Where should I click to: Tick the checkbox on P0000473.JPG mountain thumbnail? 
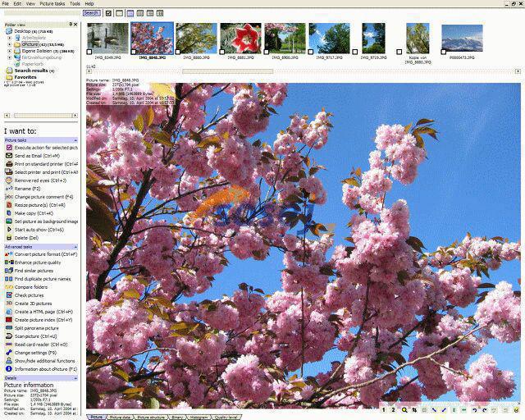444,52
